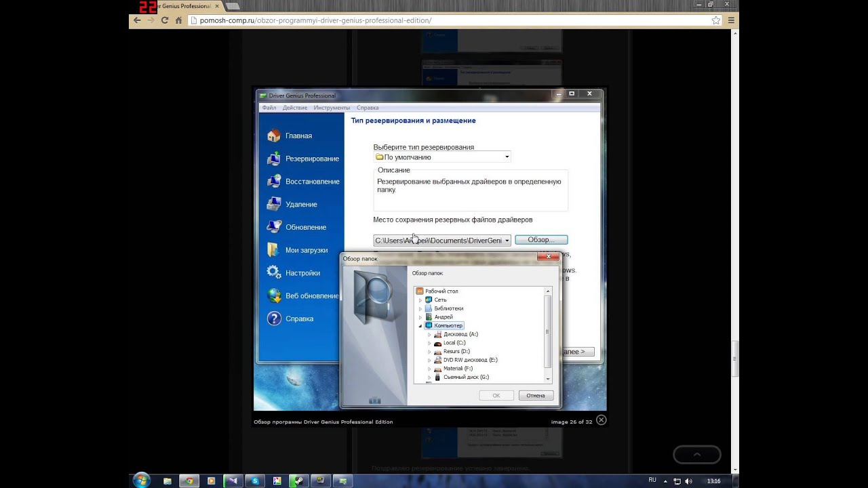Open the Windows Start orb
This screenshot has height=488, width=868.
(x=142, y=481)
